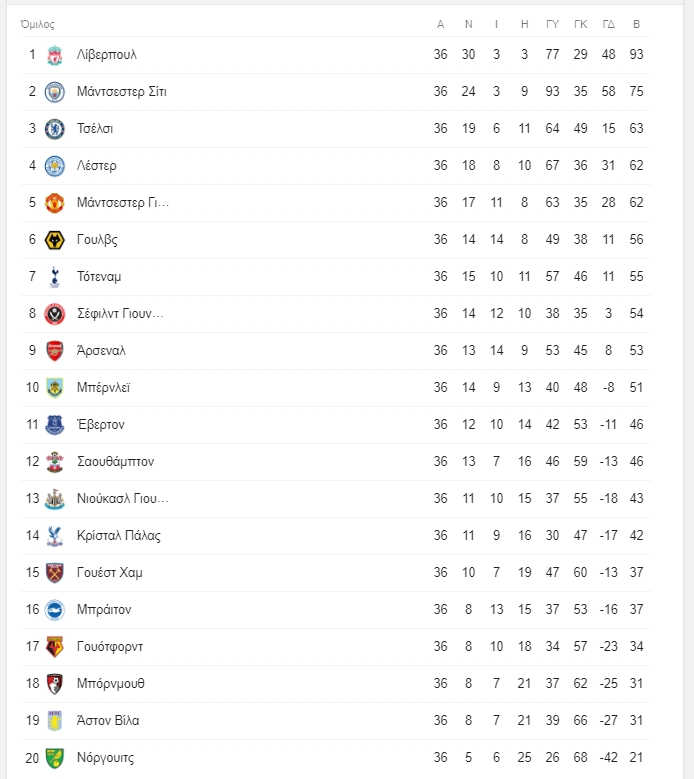The height and width of the screenshot is (779, 694).
Task: Click the West Ham crest icon
Action: pyautogui.click(x=55, y=573)
